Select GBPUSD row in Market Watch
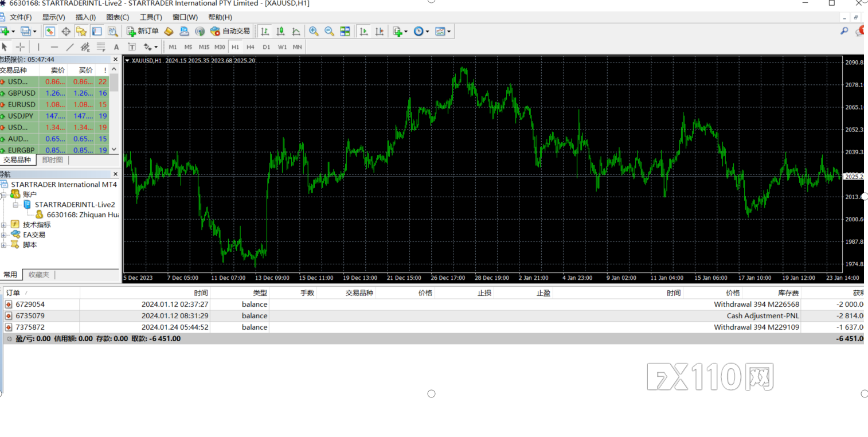The width and height of the screenshot is (868, 437). pyautogui.click(x=54, y=93)
